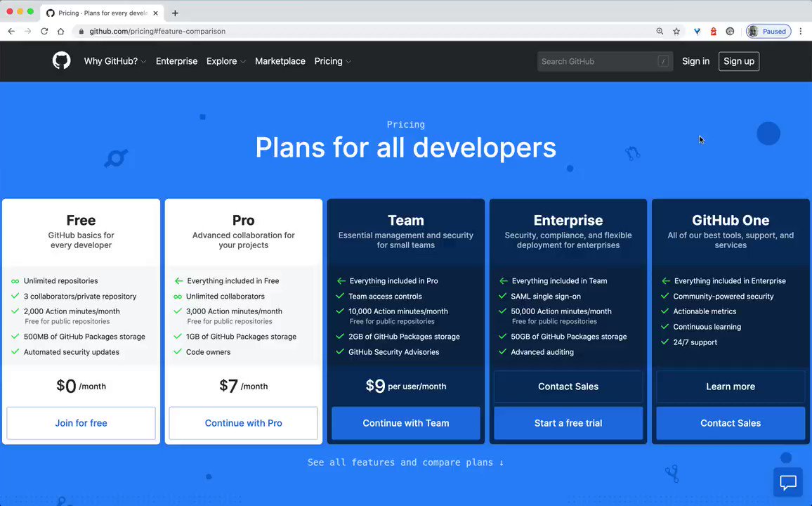The height and width of the screenshot is (506, 812).
Task: Click the slash shortcut icon in search
Action: pyautogui.click(x=663, y=61)
